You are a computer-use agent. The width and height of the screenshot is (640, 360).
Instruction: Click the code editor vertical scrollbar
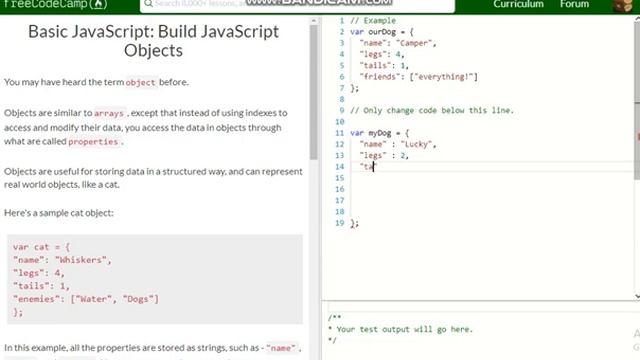click(637, 100)
